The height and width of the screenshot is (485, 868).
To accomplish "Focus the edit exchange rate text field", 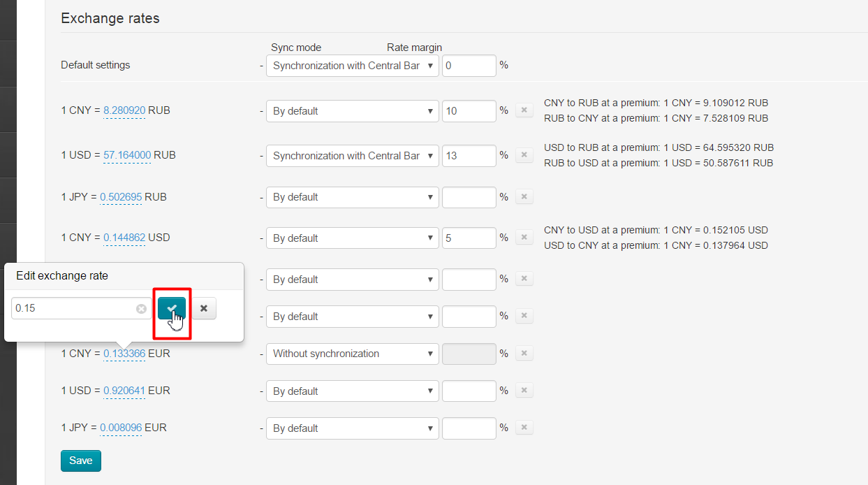I will 73,308.
